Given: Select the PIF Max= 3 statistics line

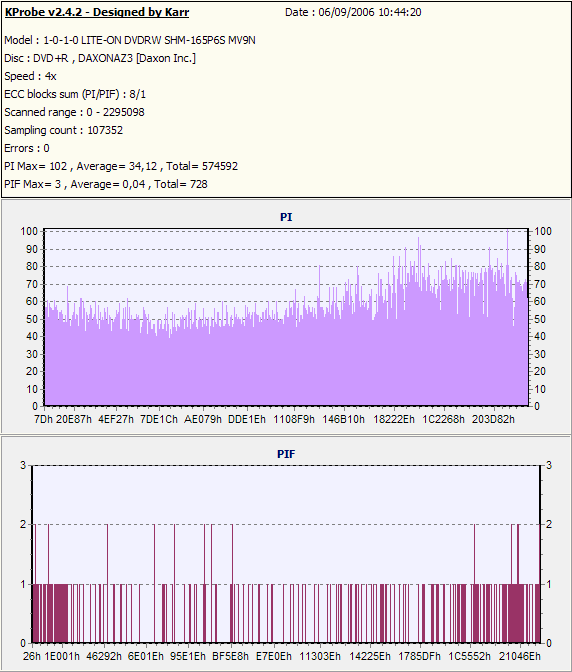Looking at the screenshot, I should (106, 184).
